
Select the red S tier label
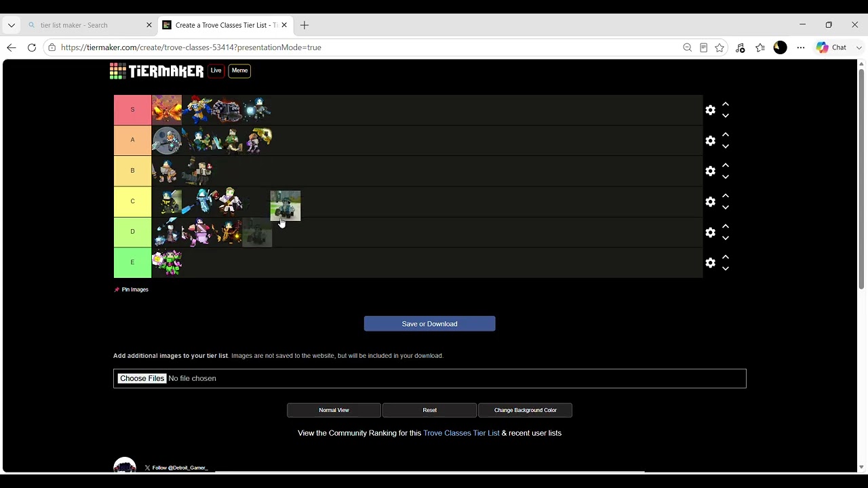point(132,110)
